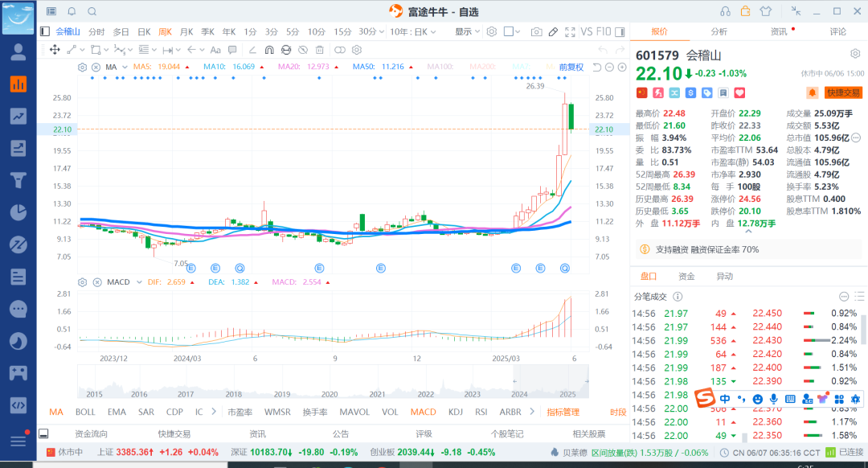The width and height of the screenshot is (868, 468).
Task: Click the 时段 session button
Action: point(618,412)
